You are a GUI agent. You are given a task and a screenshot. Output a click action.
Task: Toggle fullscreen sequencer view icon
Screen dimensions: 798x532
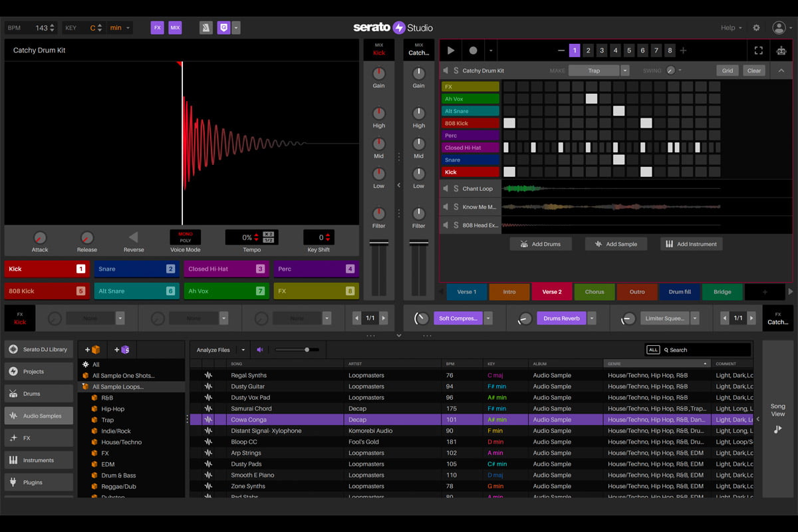coord(759,50)
